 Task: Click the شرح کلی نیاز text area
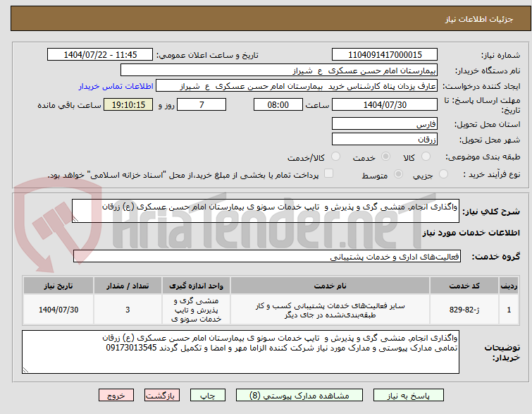pyautogui.click(x=266, y=211)
